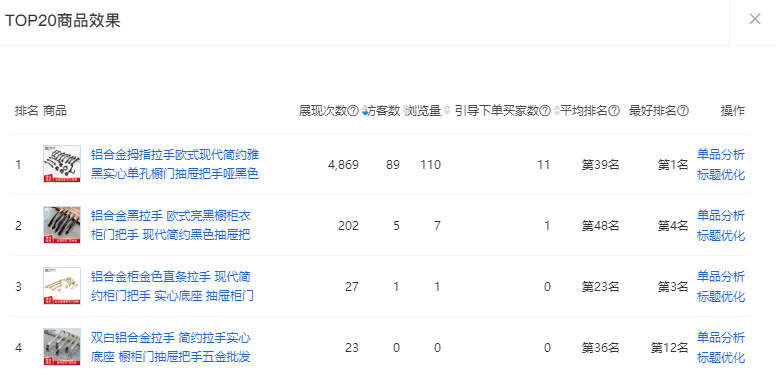Viewport: 776px width, 375px height.
Task: Select the 第12名 best rank cell
Action: click(x=670, y=348)
